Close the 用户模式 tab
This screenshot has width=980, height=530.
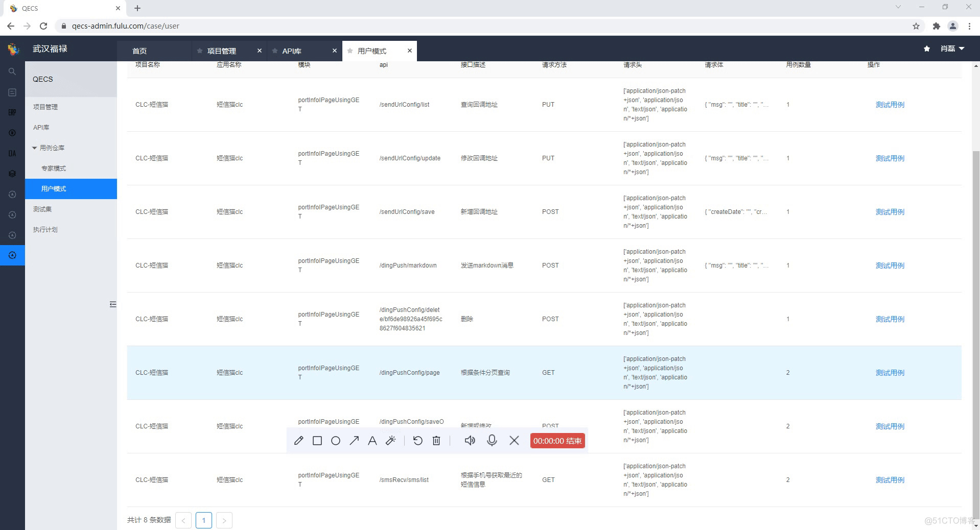pyautogui.click(x=410, y=51)
